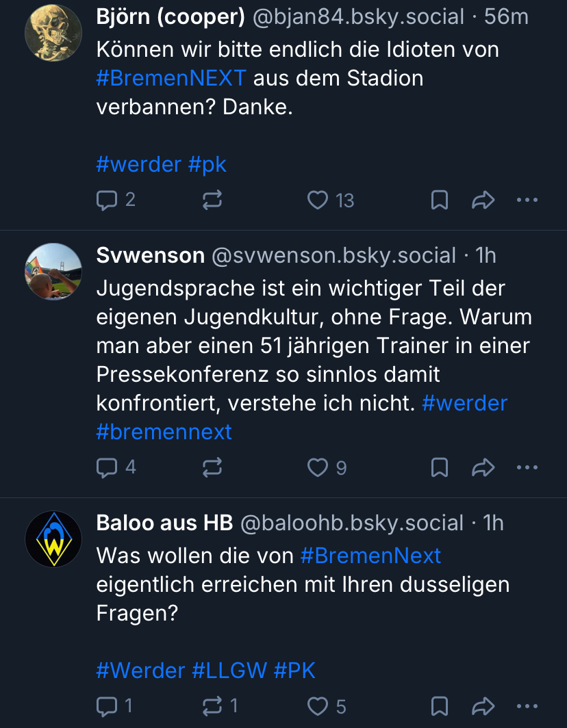Open the #BremenNEXT hashtag in Björn's post

(x=171, y=78)
